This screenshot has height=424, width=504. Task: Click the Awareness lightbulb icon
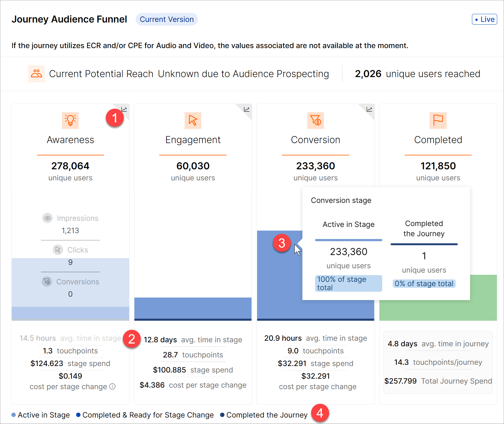70,120
